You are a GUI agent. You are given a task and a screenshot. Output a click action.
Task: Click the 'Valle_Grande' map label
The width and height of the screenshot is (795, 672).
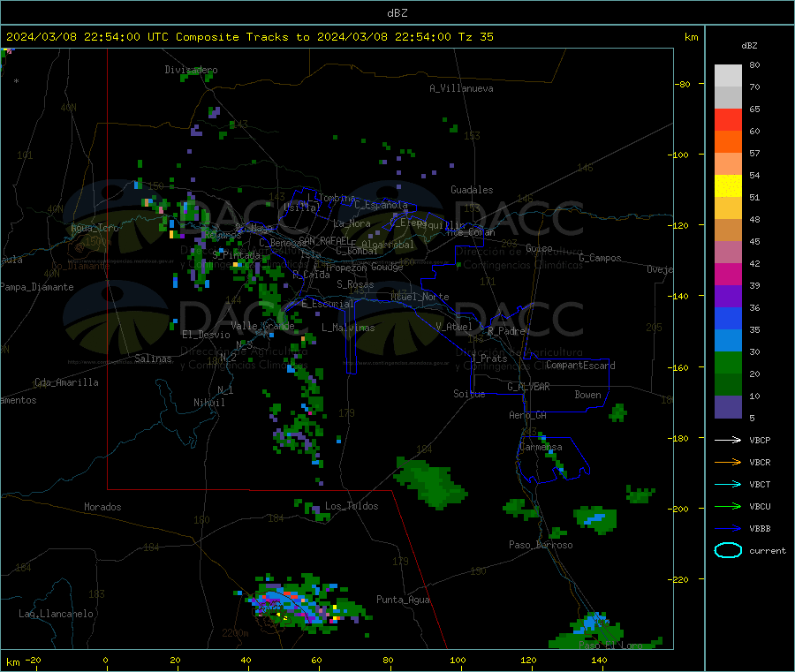pyautogui.click(x=262, y=326)
